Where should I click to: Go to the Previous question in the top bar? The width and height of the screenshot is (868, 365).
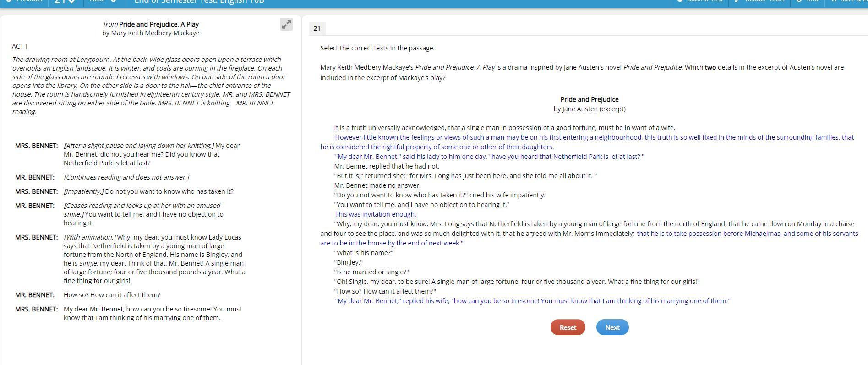24,2
